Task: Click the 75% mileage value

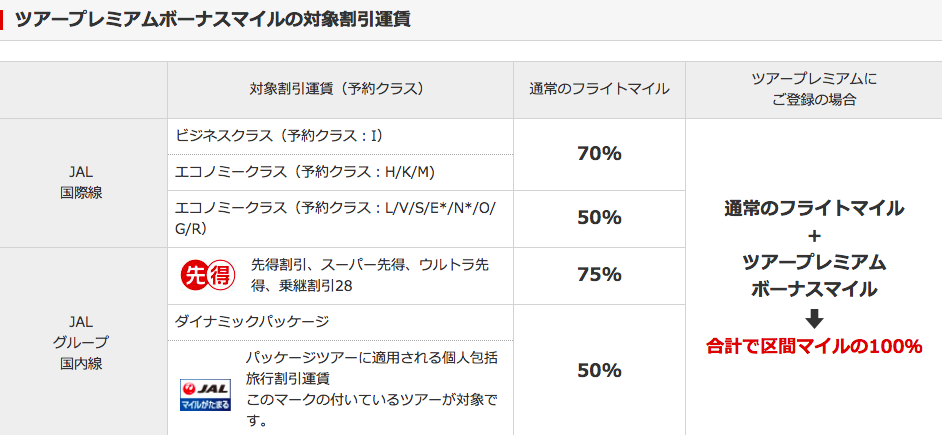Action: pyautogui.click(x=599, y=275)
